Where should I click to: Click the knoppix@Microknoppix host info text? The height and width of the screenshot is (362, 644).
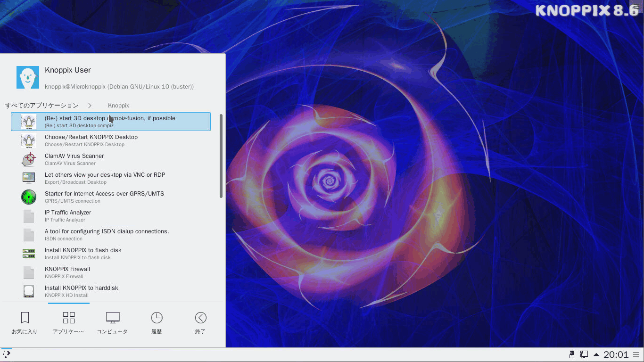coord(119,87)
